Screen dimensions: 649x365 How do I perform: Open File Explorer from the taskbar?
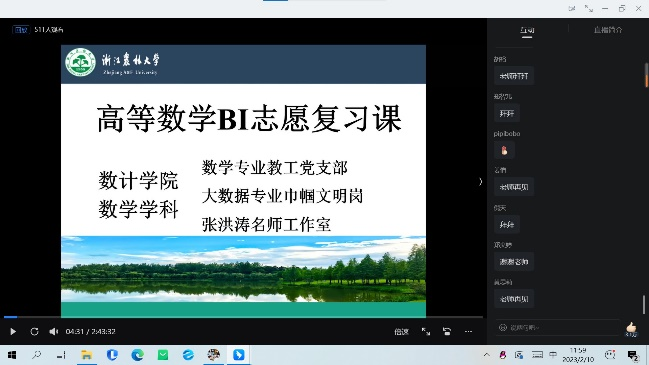[x=86, y=355]
